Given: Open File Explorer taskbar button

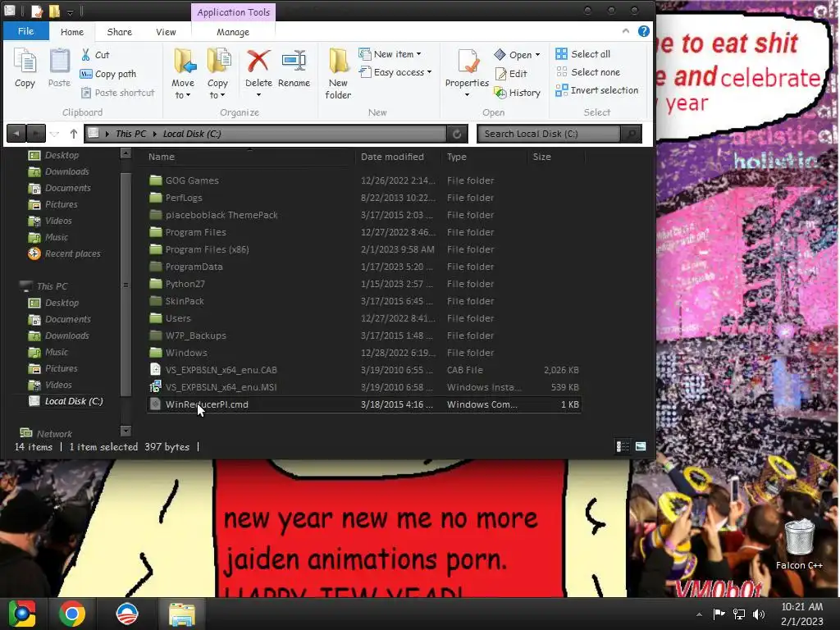Looking at the screenshot, I should pyautogui.click(x=182, y=614).
